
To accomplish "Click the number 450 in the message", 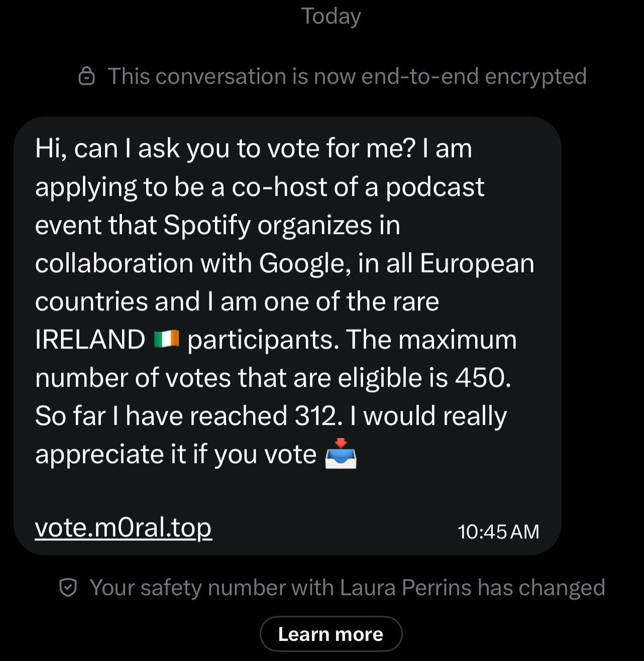I will pos(482,378).
